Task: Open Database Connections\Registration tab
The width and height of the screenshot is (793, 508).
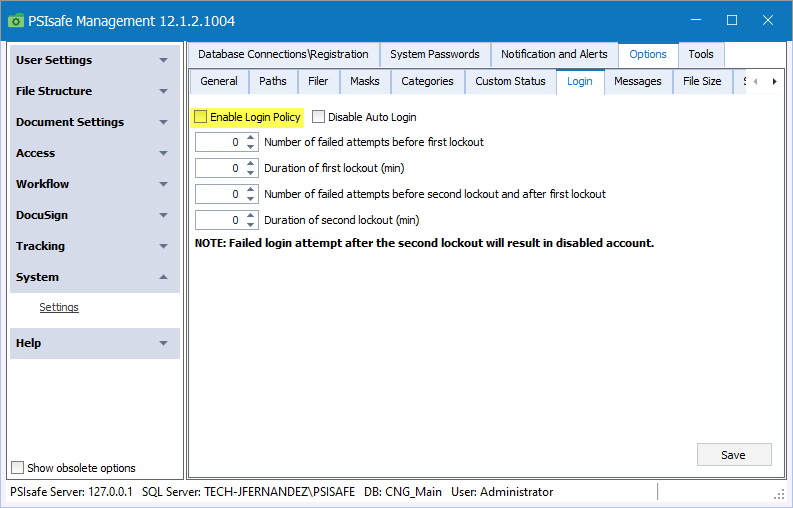Action: coord(283,54)
